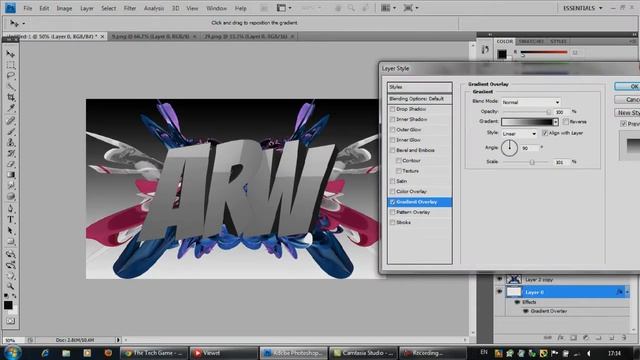The height and width of the screenshot is (360, 640).
Task: Toggle Quick Mask mode icon
Action: pyautogui.click(x=11, y=321)
